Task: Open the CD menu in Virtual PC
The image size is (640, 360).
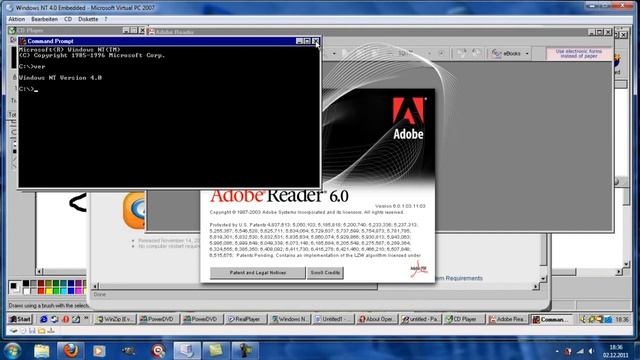Action: click(68, 19)
